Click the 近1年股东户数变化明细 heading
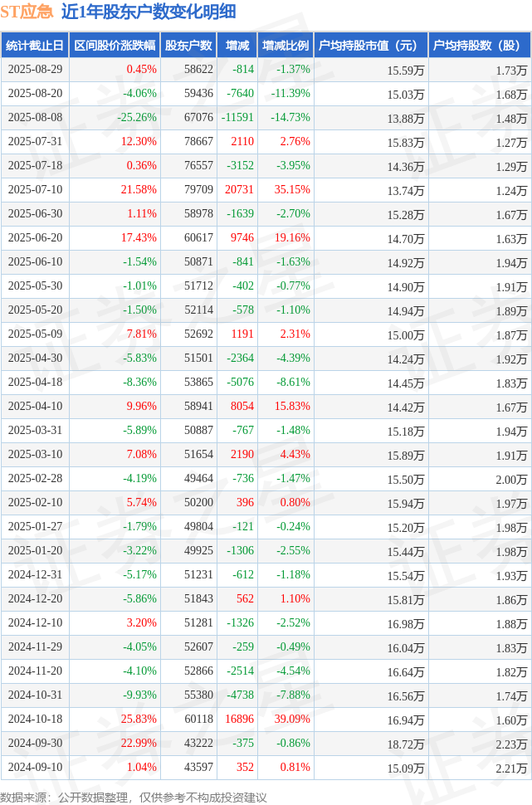This screenshot has width=532, height=805. pyautogui.click(x=149, y=12)
